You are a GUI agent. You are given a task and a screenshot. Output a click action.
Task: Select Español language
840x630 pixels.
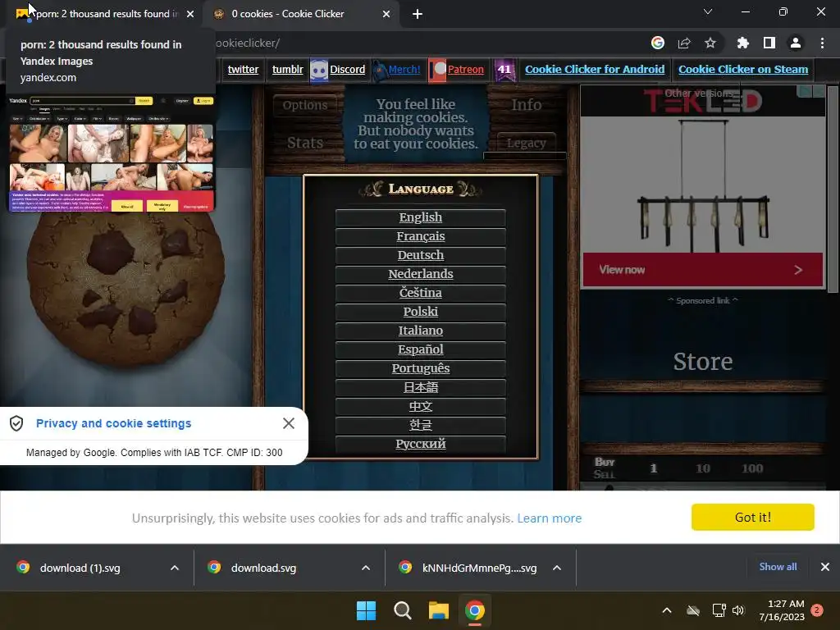pyautogui.click(x=421, y=349)
